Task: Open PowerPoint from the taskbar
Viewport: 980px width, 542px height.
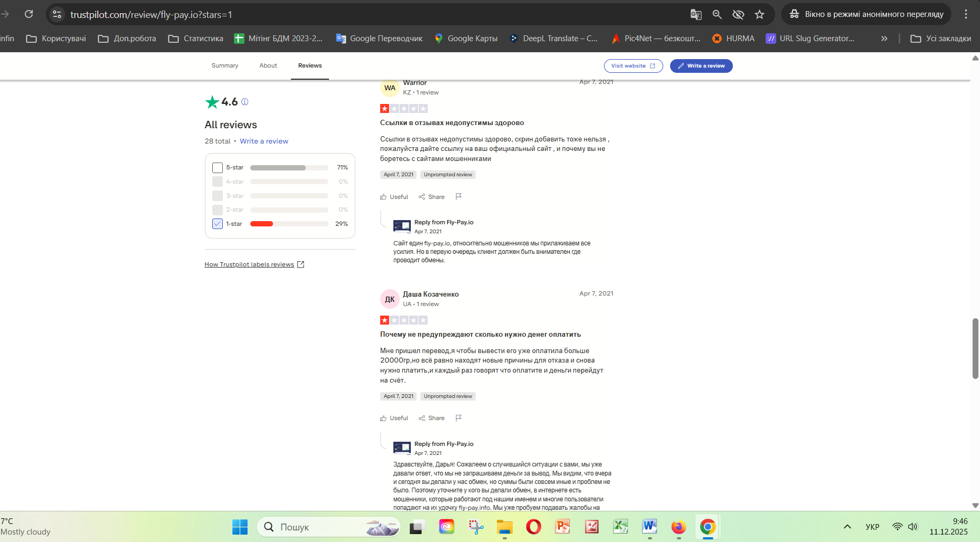Action: pos(563,527)
